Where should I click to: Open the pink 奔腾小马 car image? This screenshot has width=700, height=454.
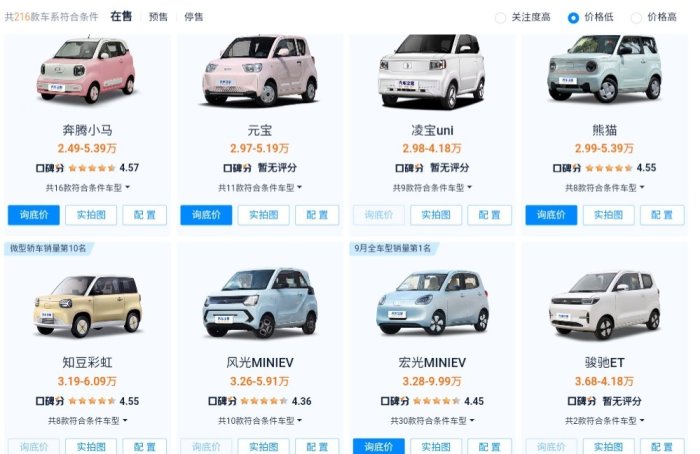(87, 70)
